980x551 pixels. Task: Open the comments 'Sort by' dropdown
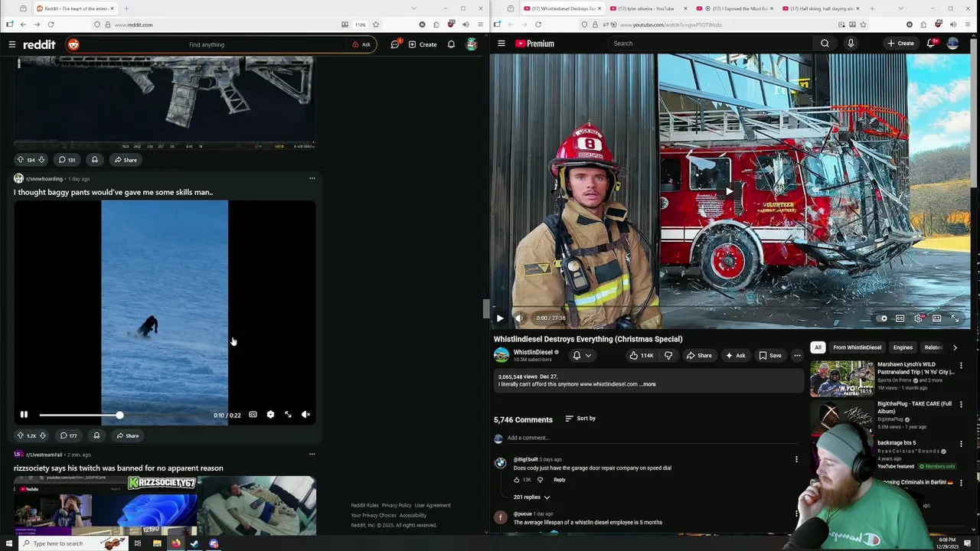580,419
